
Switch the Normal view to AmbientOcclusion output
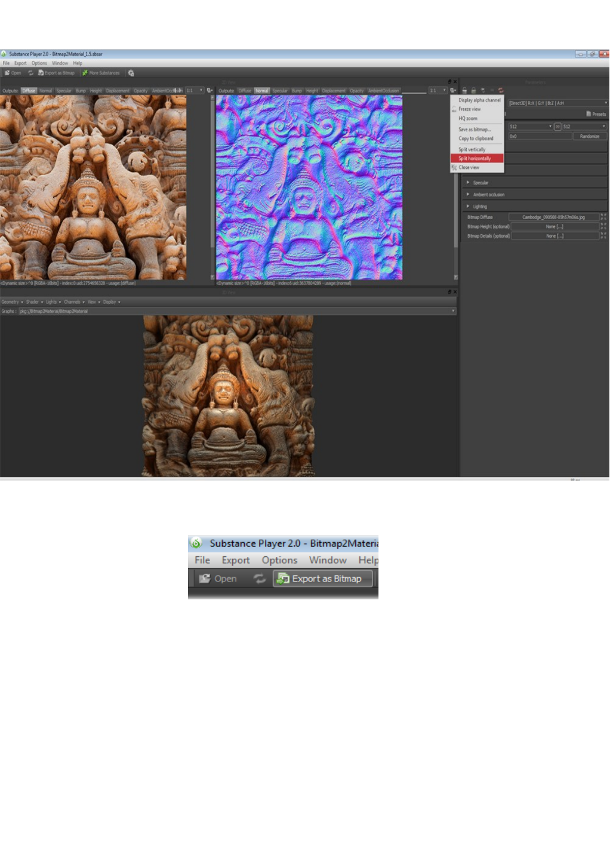384,91
